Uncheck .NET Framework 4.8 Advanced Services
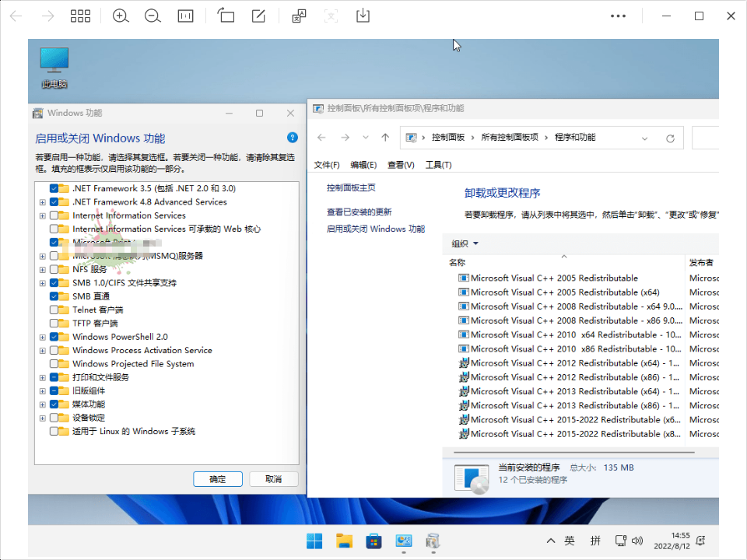The height and width of the screenshot is (560, 747). (54, 202)
